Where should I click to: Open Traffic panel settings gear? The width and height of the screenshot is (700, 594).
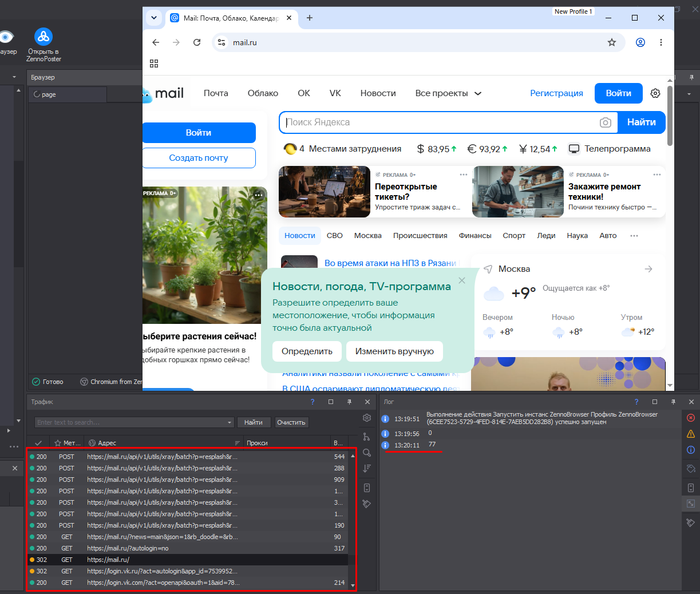367,418
